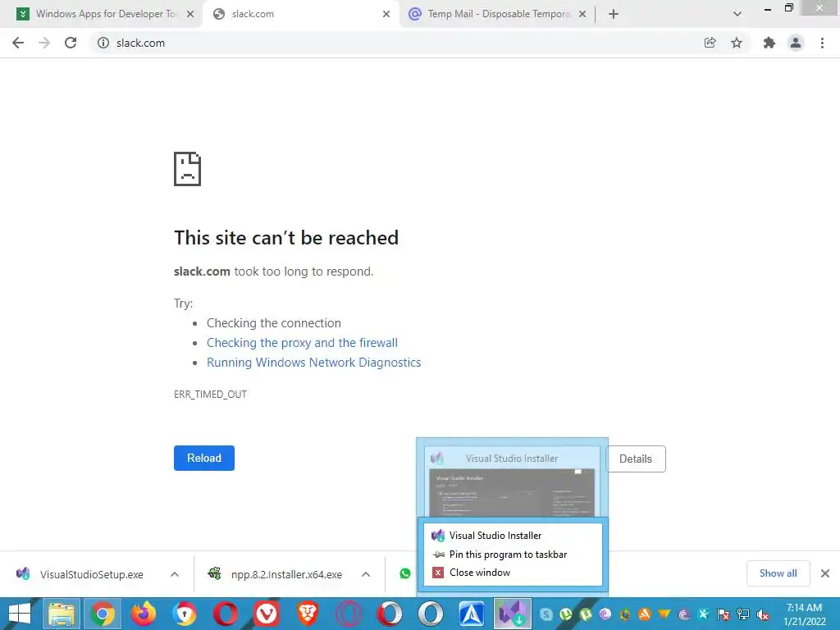This screenshot has width=840, height=630.
Task: View site information icon beside slack.com
Action: coord(103,43)
